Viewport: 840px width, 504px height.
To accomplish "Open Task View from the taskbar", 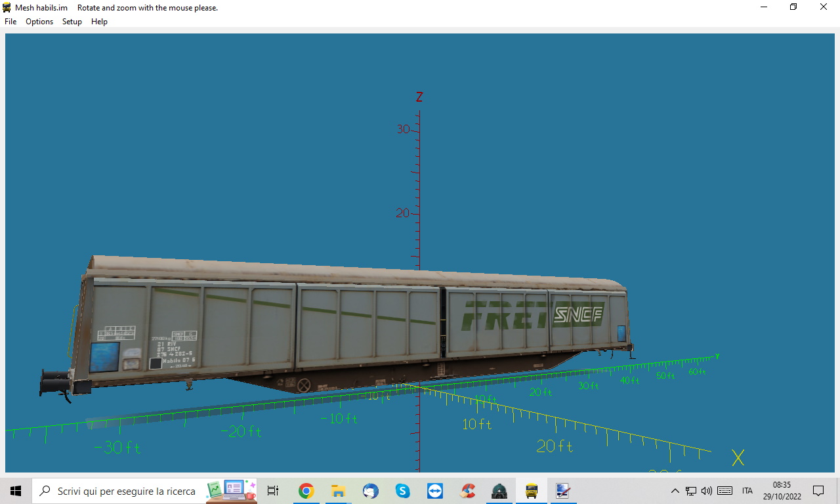I will (273, 491).
